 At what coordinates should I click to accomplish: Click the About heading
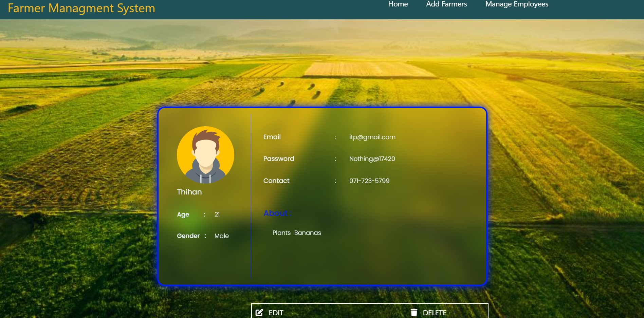[x=276, y=213]
